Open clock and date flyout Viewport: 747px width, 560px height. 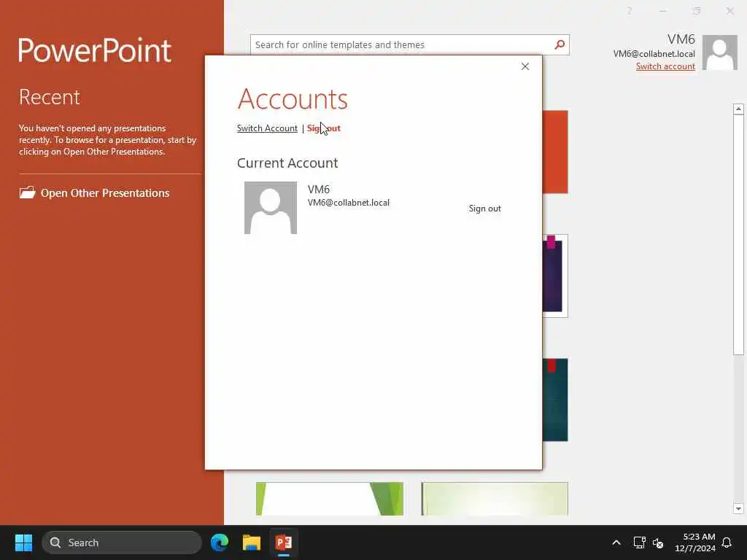coord(695,542)
